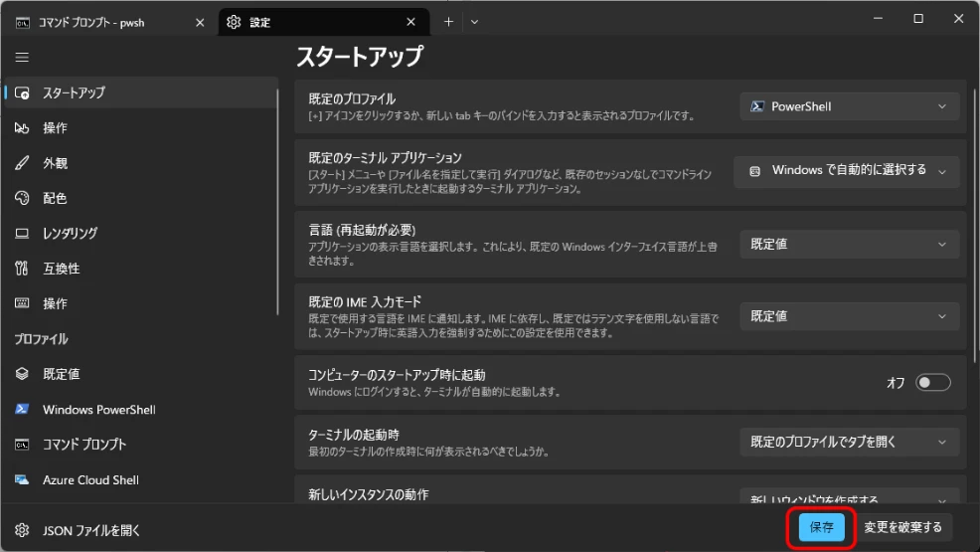
Task: Click the hamburger navigation menu icon
Action: [22, 58]
